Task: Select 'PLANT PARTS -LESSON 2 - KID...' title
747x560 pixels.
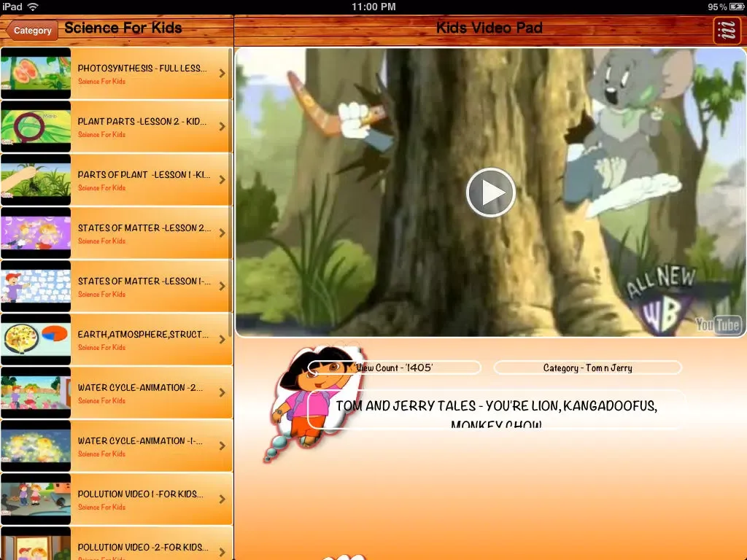Action: click(142, 122)
